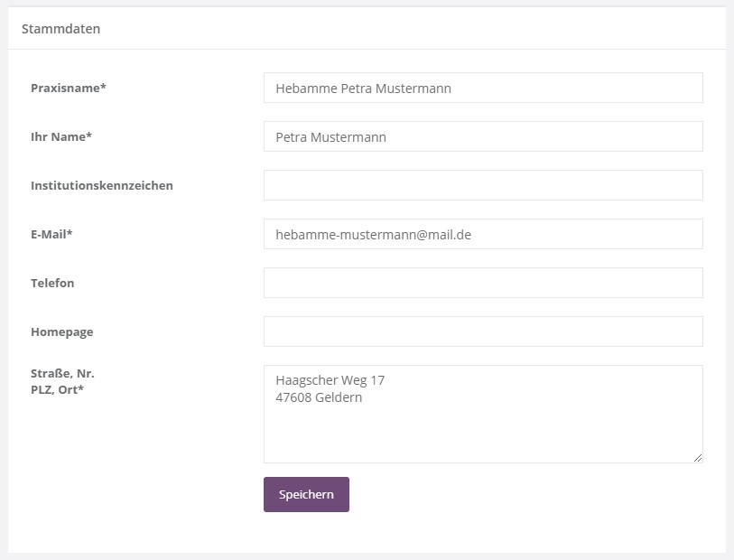Click empty area in address textarea
This screenshot has height=560, width=734.
[483, 434]
